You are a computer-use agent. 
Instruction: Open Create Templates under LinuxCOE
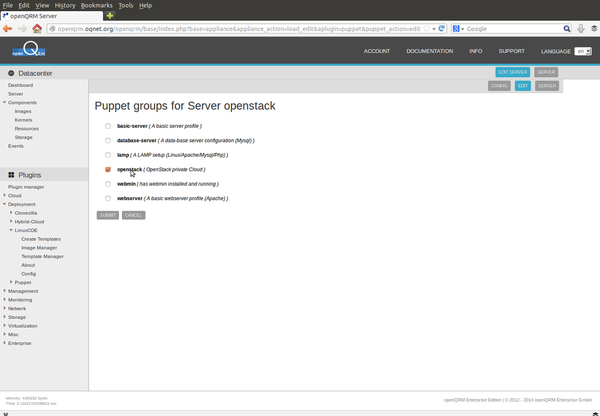point(41,239)
